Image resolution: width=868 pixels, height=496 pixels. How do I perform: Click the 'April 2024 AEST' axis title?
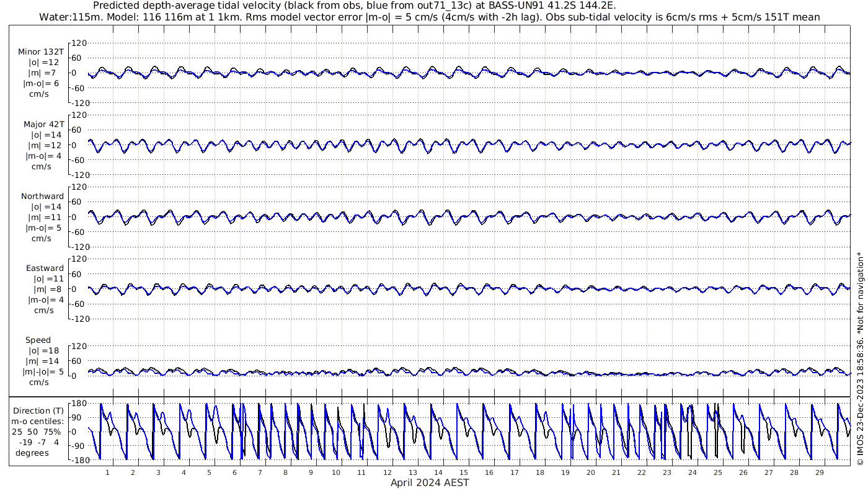tap(430, 482)
